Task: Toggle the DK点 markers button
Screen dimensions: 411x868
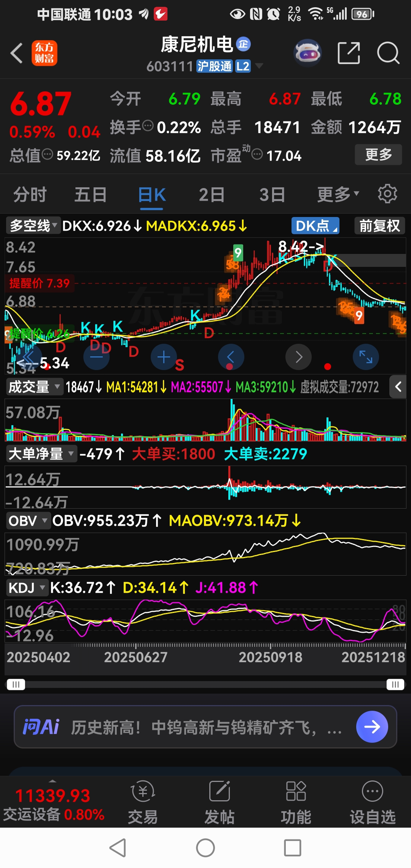Action: point(315,226)
